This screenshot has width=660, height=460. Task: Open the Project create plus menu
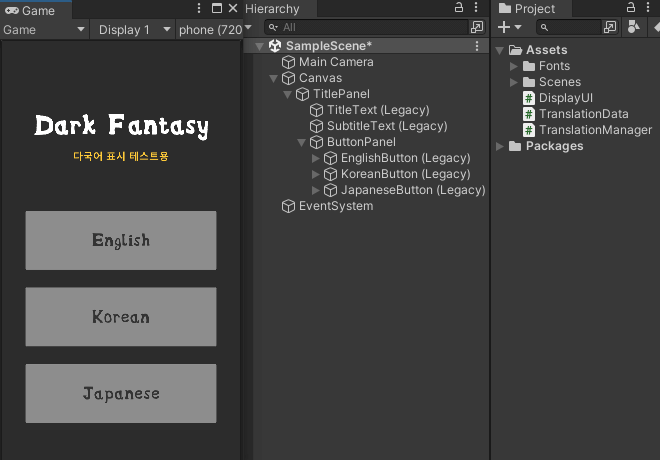[x=509, y=27]
